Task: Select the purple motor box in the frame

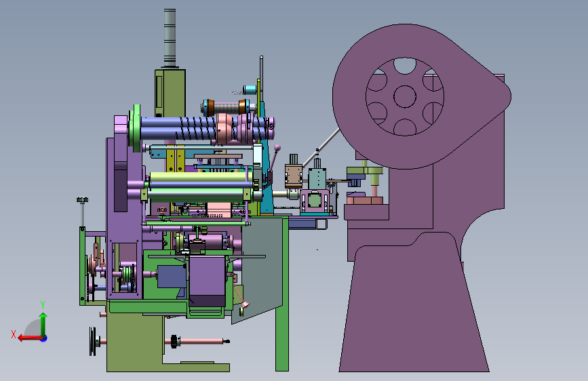Action: tap(207, 281)
